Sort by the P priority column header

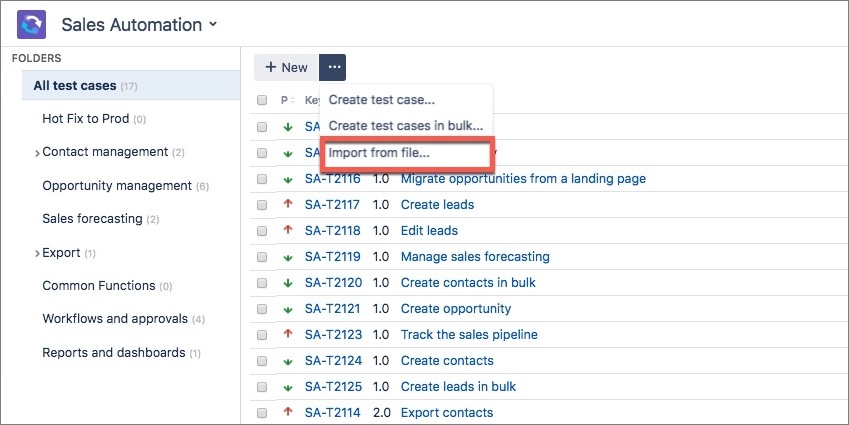(284, 100)
